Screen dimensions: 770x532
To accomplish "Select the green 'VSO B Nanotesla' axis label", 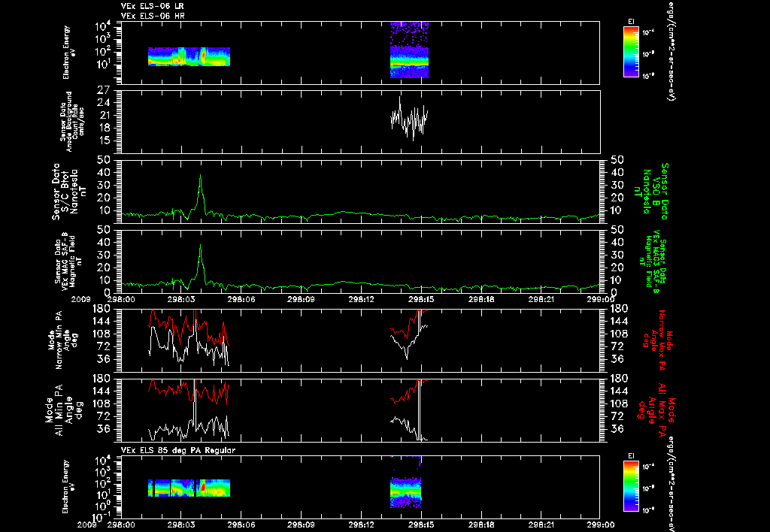I will [651, 192].
